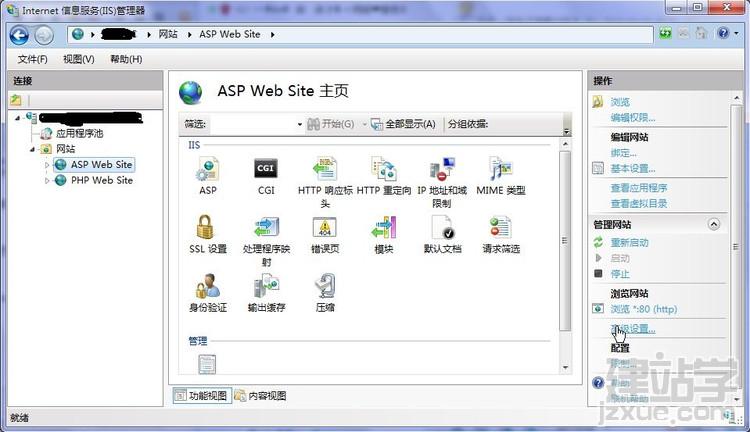
Task: Open the 筛选 filter dropdown
Action: pos(299,124)
